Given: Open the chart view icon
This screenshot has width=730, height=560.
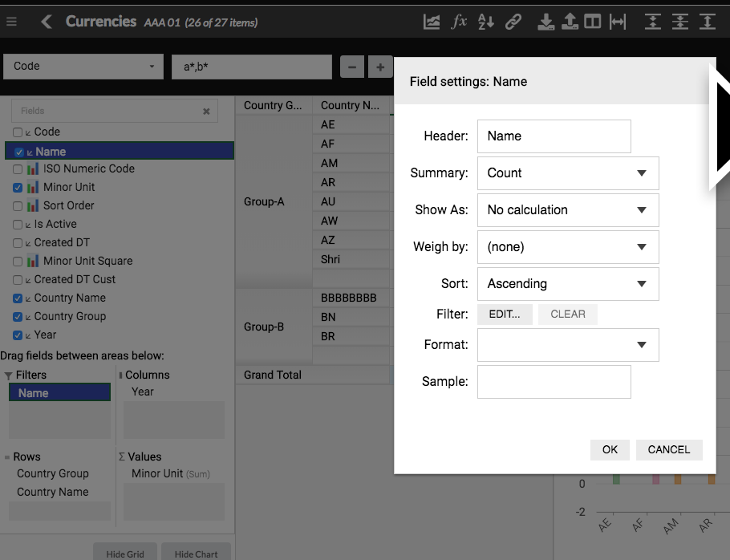Looking at the screenshot, I should 432,22.
